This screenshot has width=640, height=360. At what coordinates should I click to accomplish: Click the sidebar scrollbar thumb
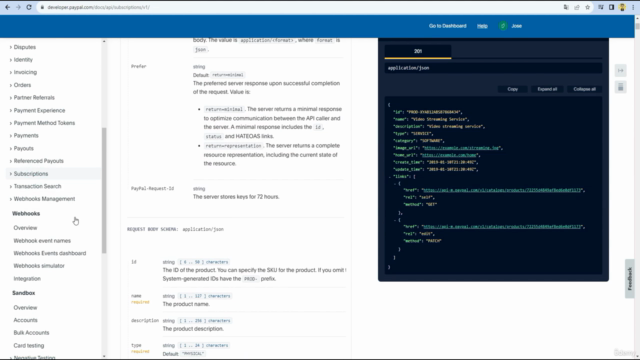(x=104, y=190)
